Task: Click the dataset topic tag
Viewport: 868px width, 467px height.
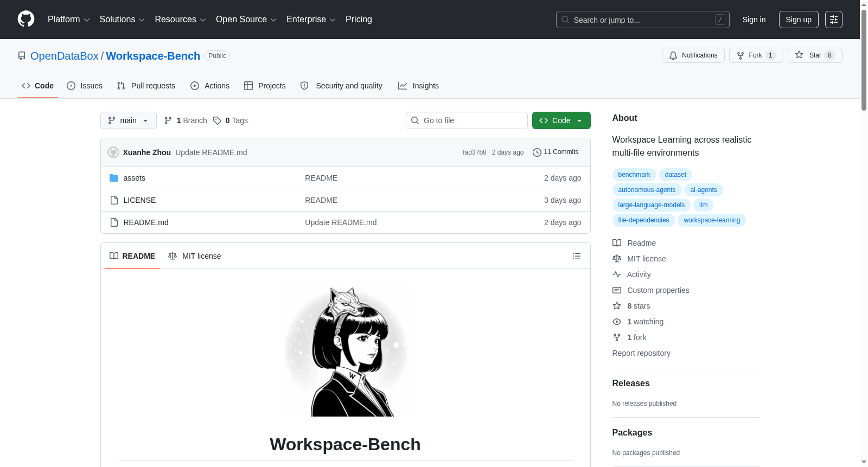Action: [675, 175]
